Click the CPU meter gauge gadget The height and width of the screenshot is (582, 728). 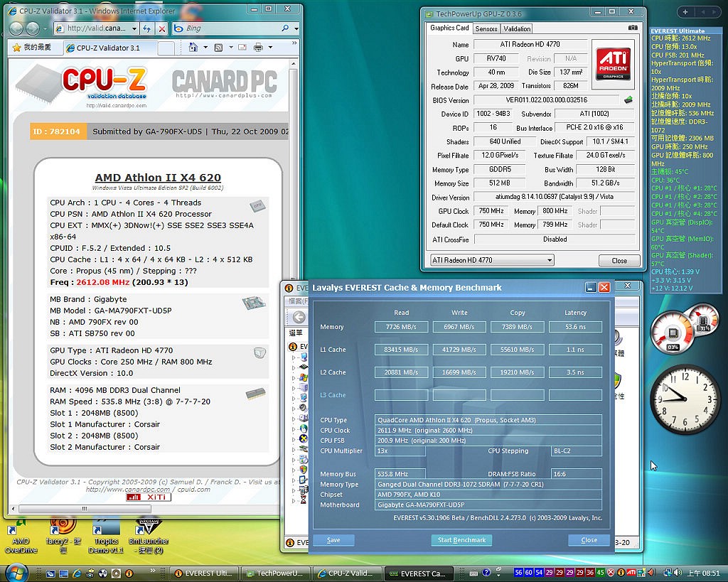673,333
